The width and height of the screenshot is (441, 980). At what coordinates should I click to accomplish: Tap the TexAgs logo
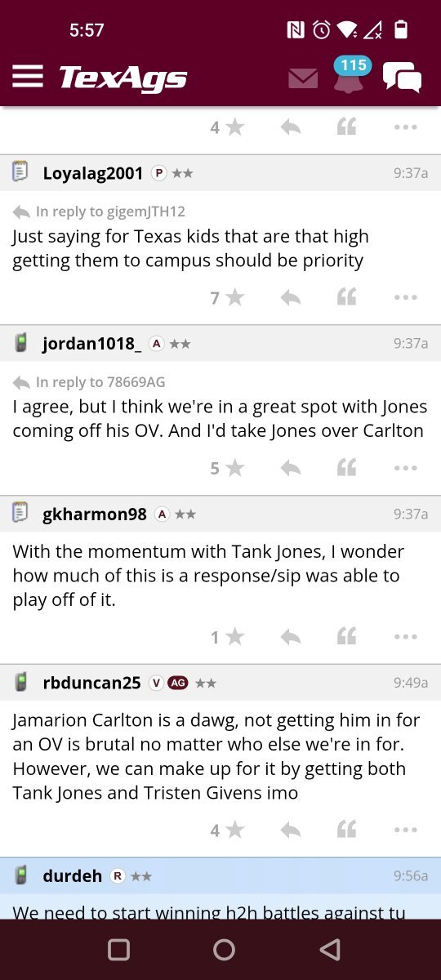coord(123,78)
